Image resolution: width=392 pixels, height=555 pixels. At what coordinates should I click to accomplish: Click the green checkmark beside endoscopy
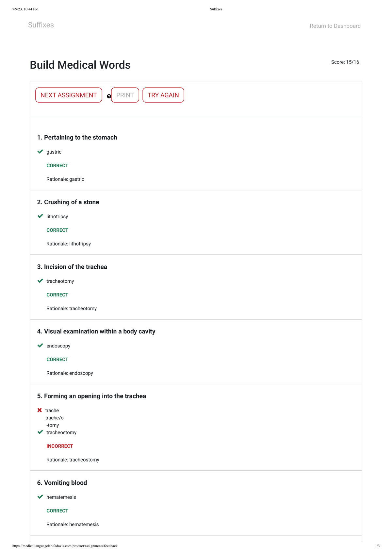pyautogui.click(x=40, y=345)
